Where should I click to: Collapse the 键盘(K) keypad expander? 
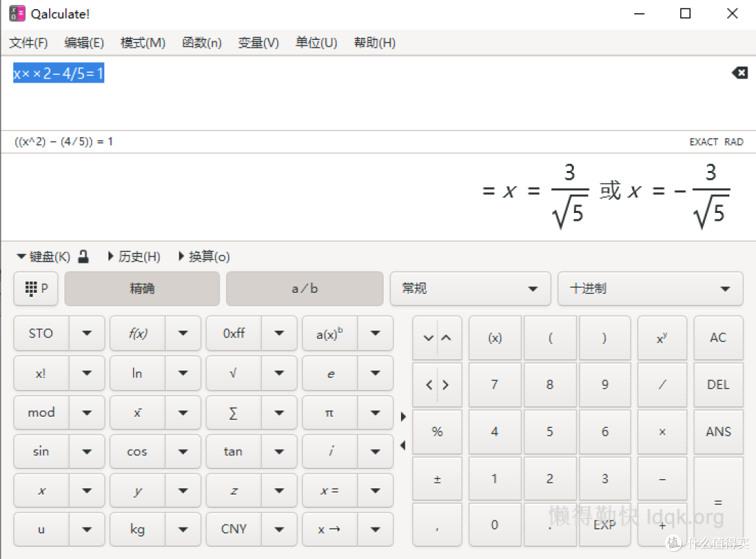(43, 256)
